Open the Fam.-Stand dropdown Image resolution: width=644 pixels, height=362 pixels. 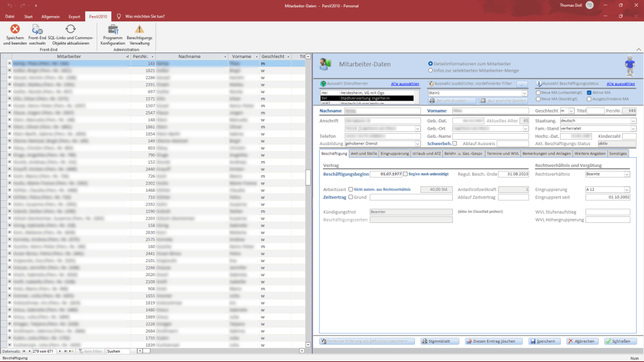tap(633, 128)
